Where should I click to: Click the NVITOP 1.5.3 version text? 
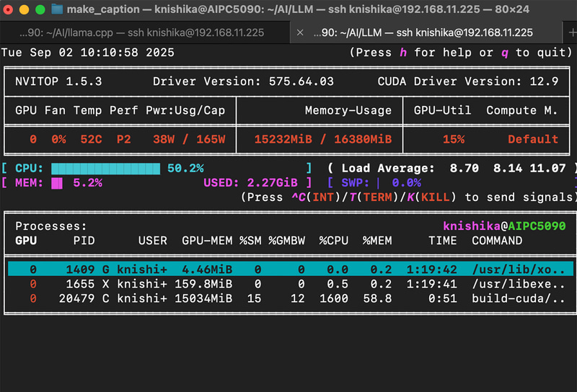click(58, 81)
